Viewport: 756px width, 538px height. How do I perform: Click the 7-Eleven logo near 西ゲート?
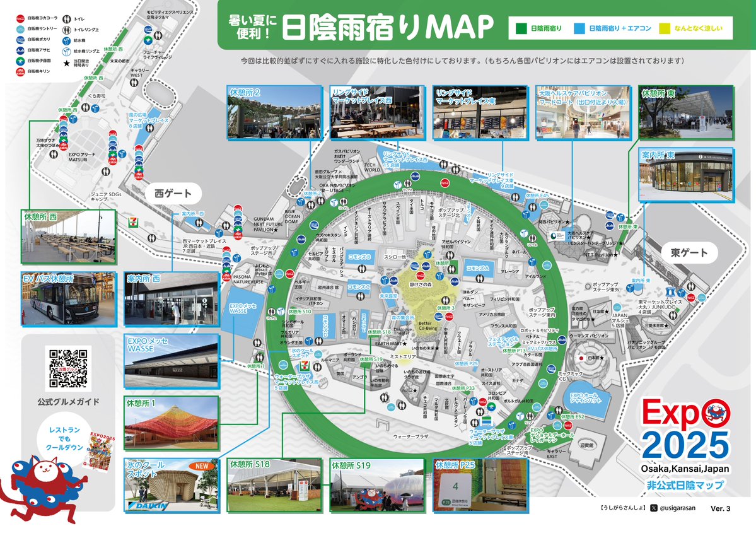coord(134,222)
